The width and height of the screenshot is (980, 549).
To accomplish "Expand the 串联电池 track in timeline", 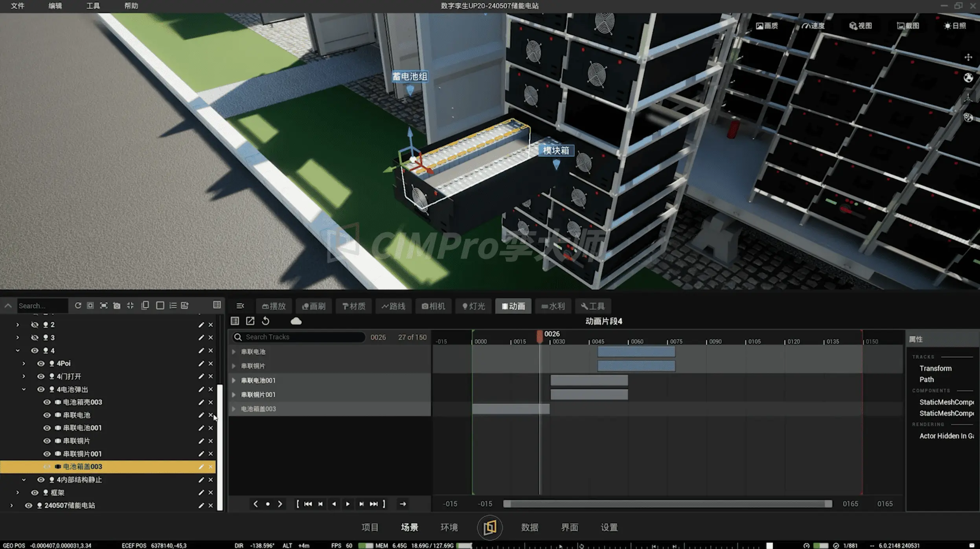I will (x=234, y=352).
